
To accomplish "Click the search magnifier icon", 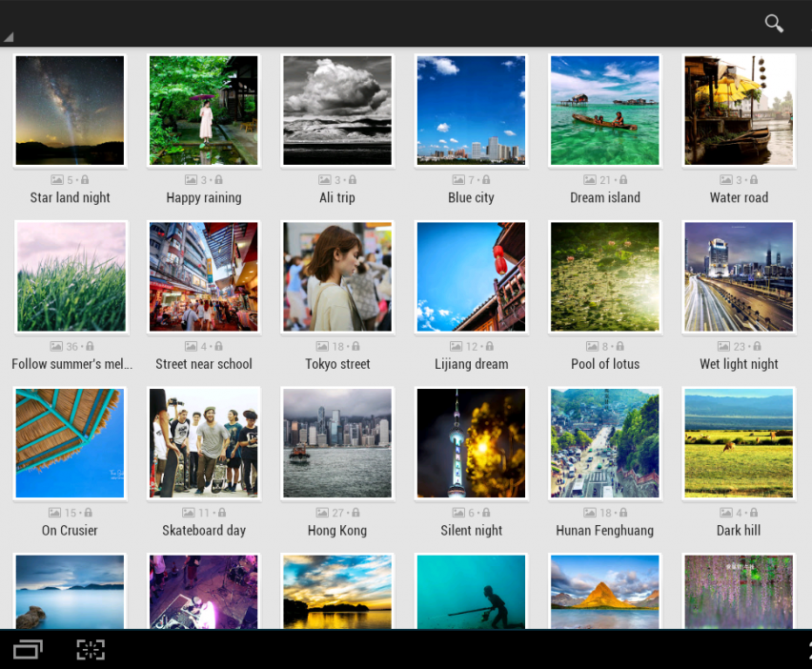I will [x=774, y=24].
